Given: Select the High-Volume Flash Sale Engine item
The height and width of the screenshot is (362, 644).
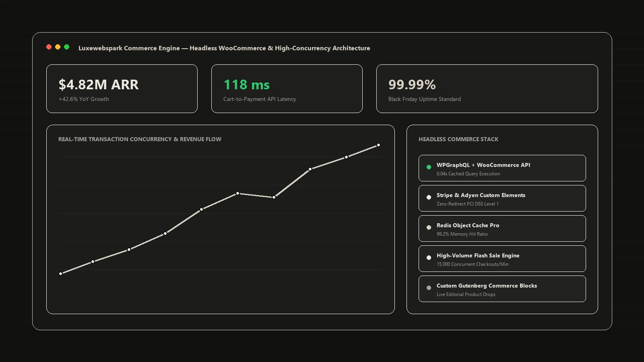Looking at the screenshot, I should (502, 259).
